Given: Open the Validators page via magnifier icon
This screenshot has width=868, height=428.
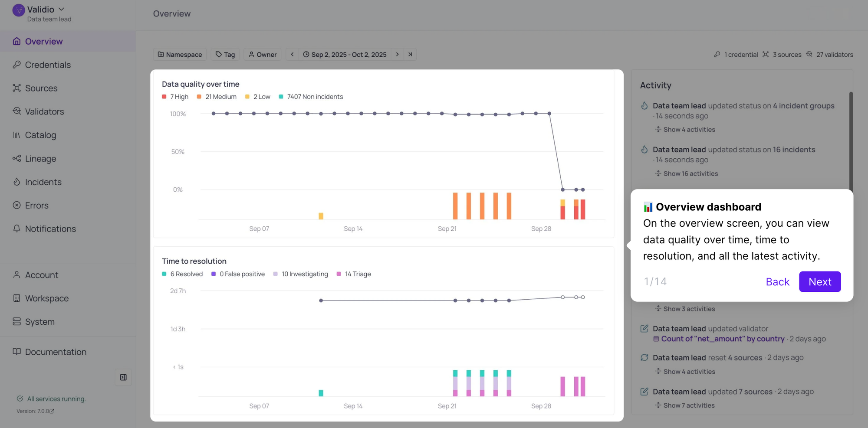Looking at the screenshot, I should point(17,111).
